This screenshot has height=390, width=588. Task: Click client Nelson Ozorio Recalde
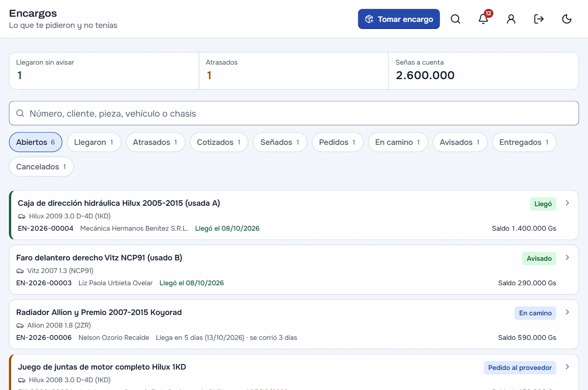[114, 338]
